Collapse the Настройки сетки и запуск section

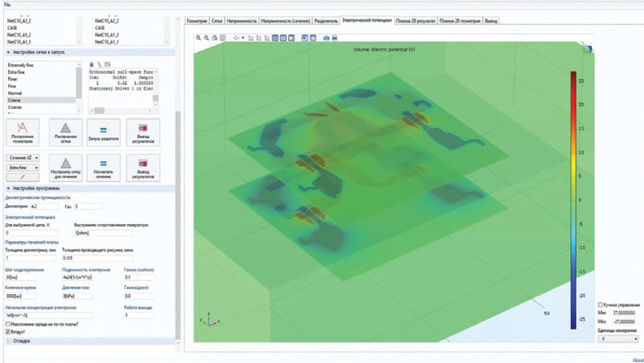click(8, 53)
